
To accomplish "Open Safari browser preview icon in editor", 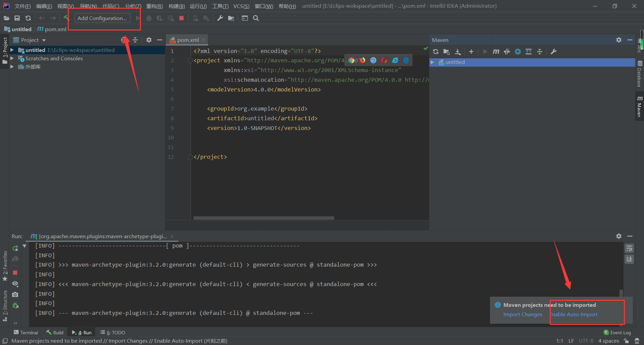I will (x=373, y=60).
